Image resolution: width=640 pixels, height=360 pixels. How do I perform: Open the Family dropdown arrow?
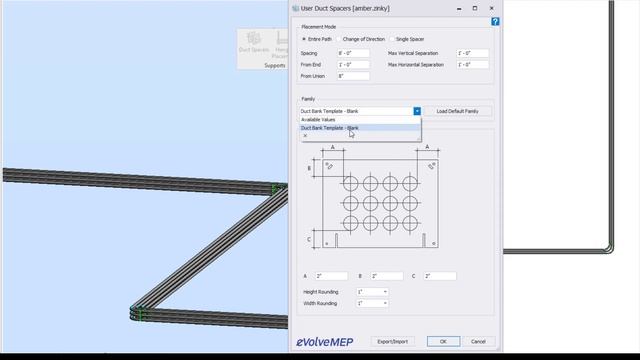(417, 111)
